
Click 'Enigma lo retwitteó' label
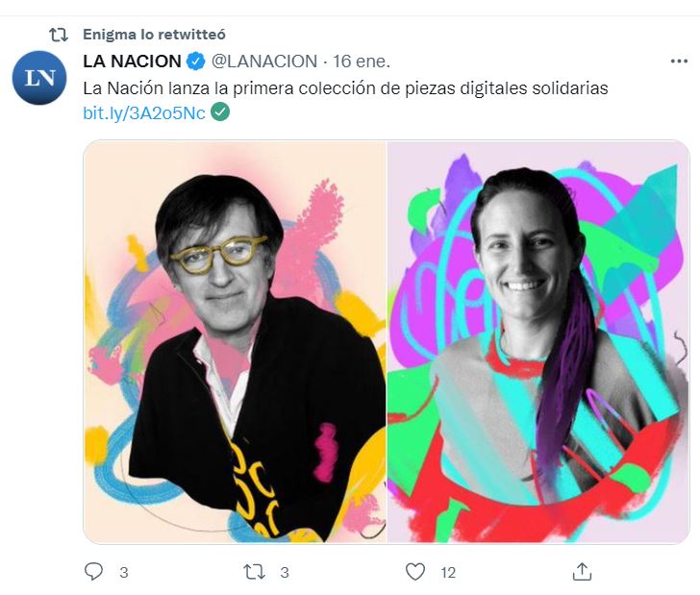pos(154,35)
